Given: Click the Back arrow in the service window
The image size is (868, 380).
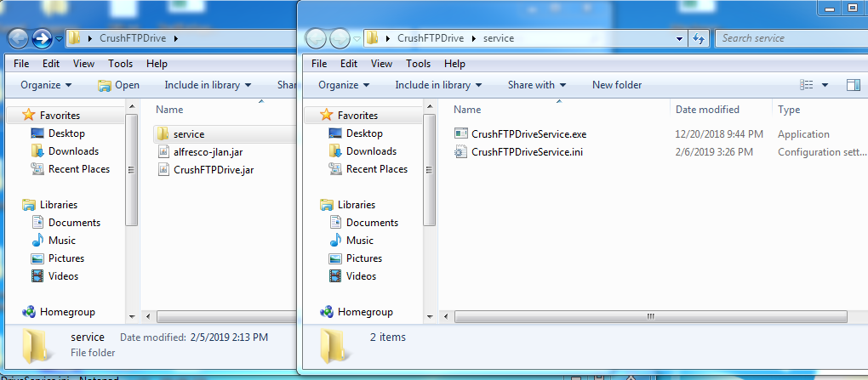Looking at the screenshot, I should click(x=317, y=38).
